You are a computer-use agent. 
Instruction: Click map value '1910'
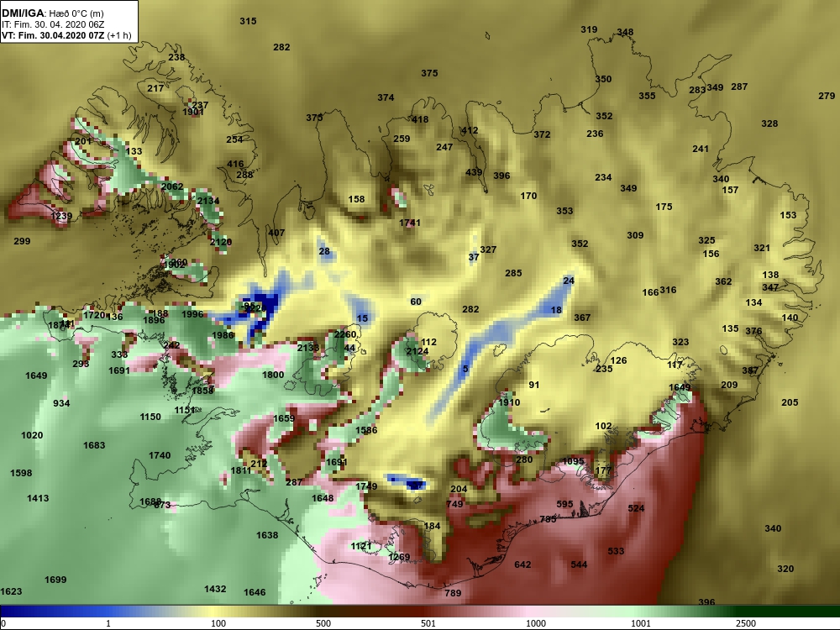click(x=509, y=402)
